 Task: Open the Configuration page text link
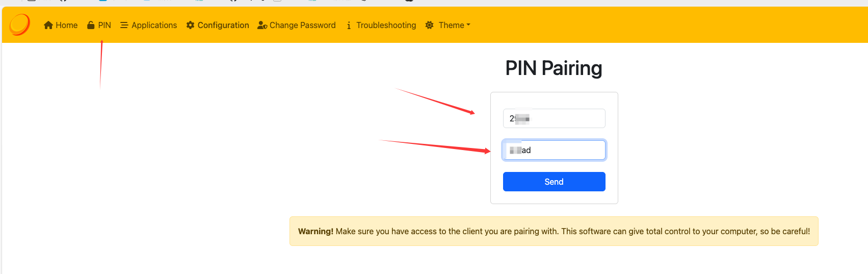point(223,25)
